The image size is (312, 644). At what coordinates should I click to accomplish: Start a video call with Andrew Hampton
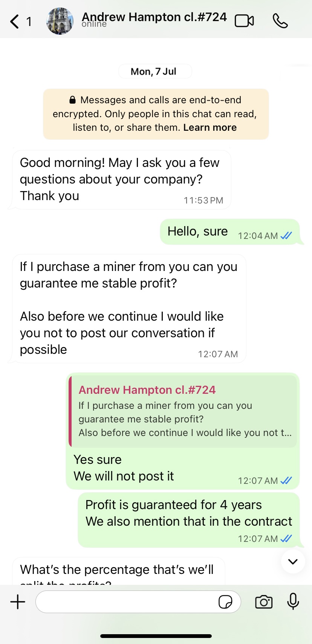[x=244, y=21]
